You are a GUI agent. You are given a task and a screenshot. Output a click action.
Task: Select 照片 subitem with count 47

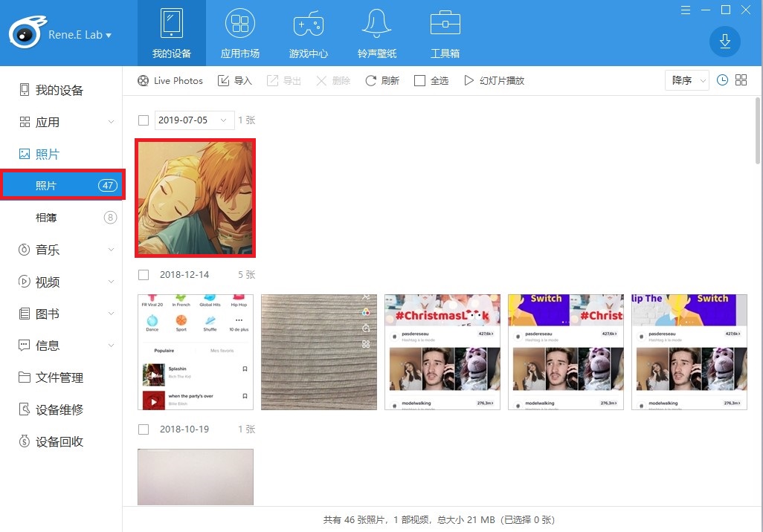tap(62, 185)
